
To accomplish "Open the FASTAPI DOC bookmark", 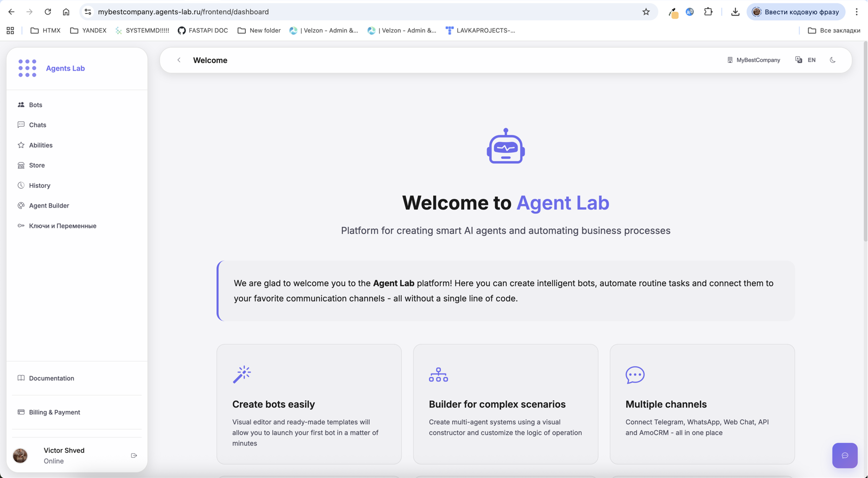I will (x=203, y=30).
